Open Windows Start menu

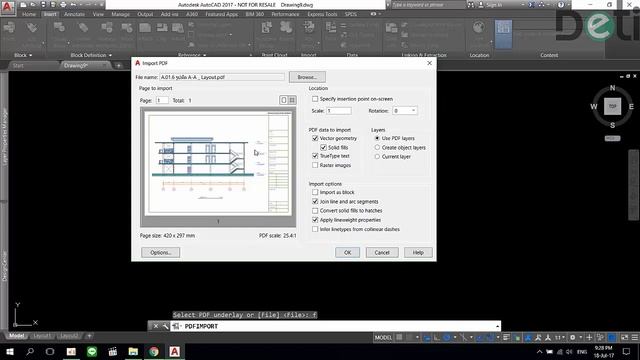10,351
